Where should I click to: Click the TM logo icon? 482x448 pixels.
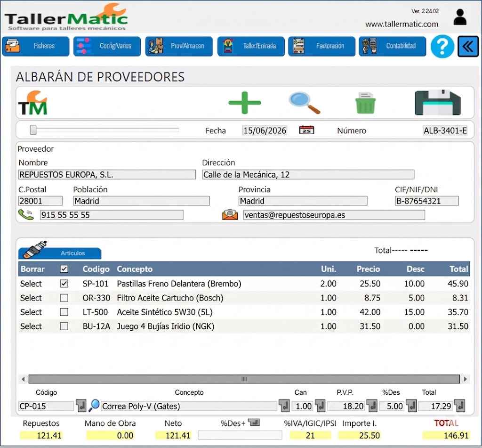(x=32, y=103)
